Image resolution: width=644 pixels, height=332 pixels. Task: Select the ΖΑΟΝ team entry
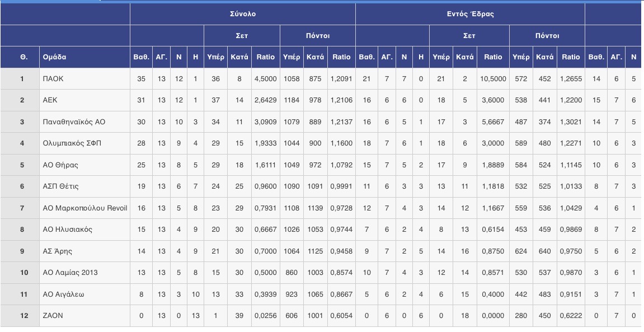click(x=53, y=316)
